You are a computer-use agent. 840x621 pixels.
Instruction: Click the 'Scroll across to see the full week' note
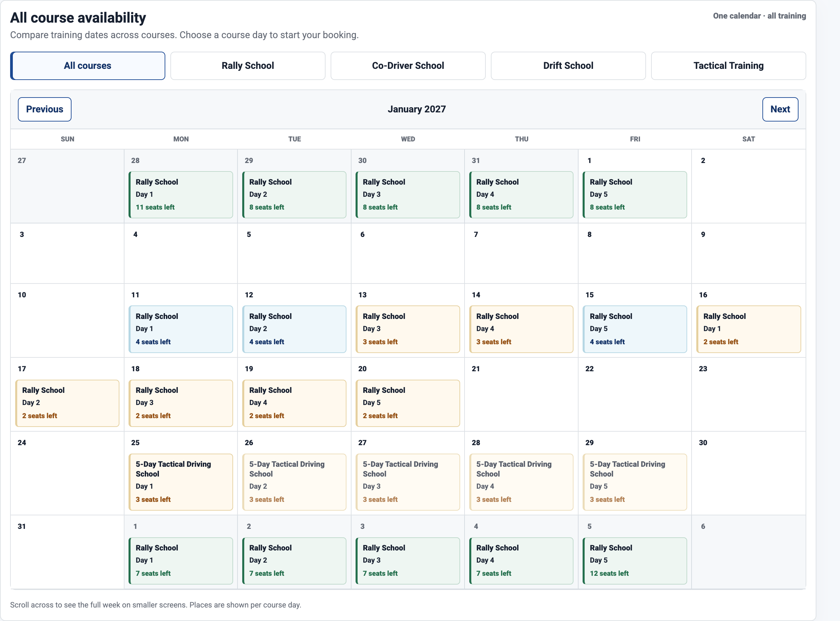pos(156,605)
